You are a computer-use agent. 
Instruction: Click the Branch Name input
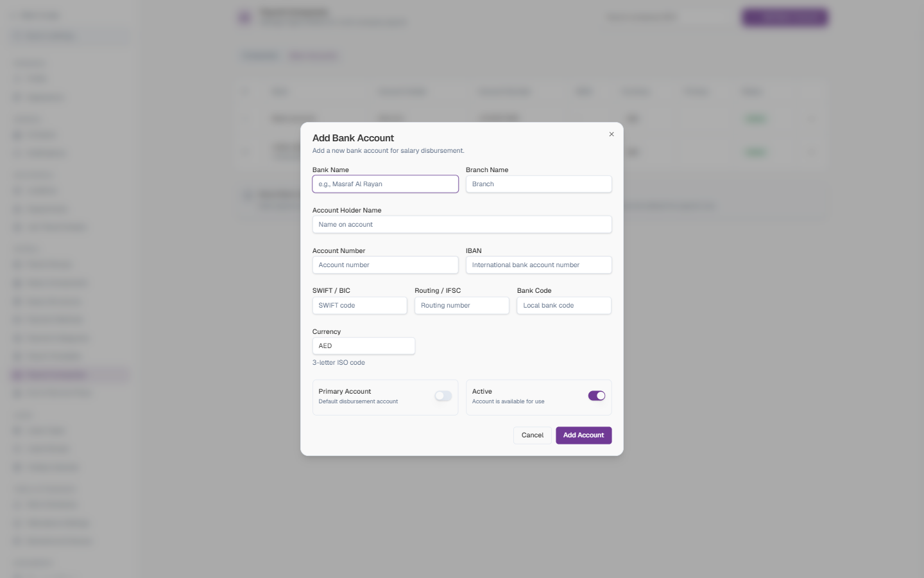[538, 184]
